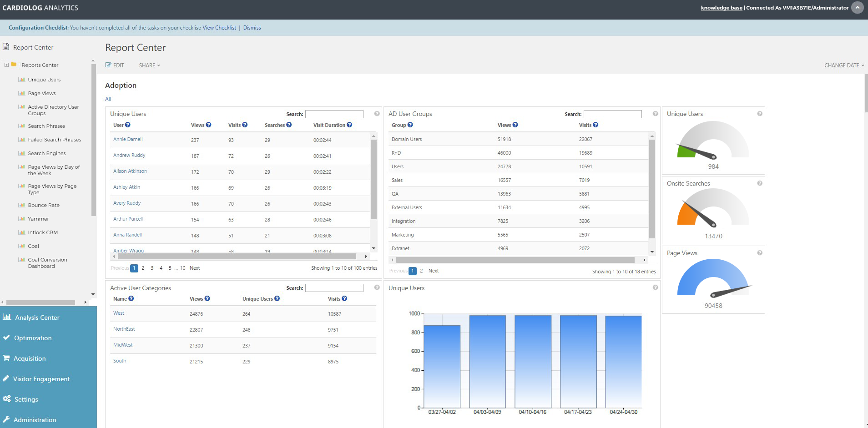This screenshot has width=868, height=428.
Task: Expand the Reports Center tree folder
Action: tap(6, 65)
